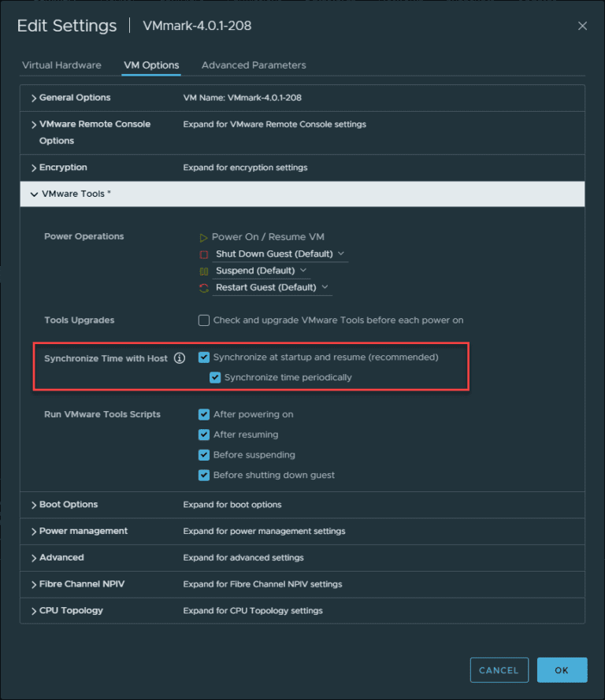Image resolution: width=605 pixels, height=700 pixels.
Task: Switch to the Virtual Hardware tab
Action: point(61,65)
